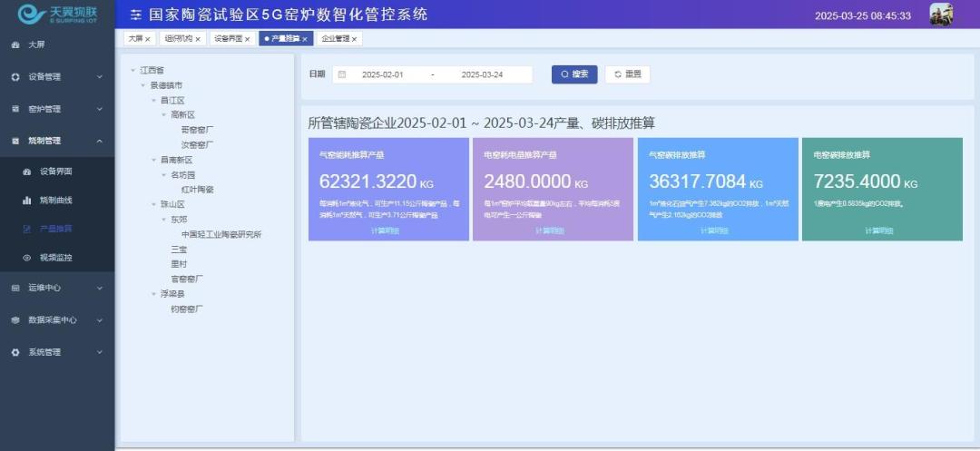Open the 设备界面 sidebar submenu item
This screenshot has width=980, height=451.
55,172
